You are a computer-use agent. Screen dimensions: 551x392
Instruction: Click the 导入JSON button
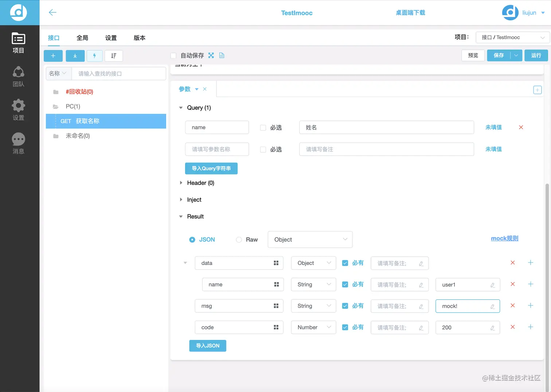[x=208, y=346]
